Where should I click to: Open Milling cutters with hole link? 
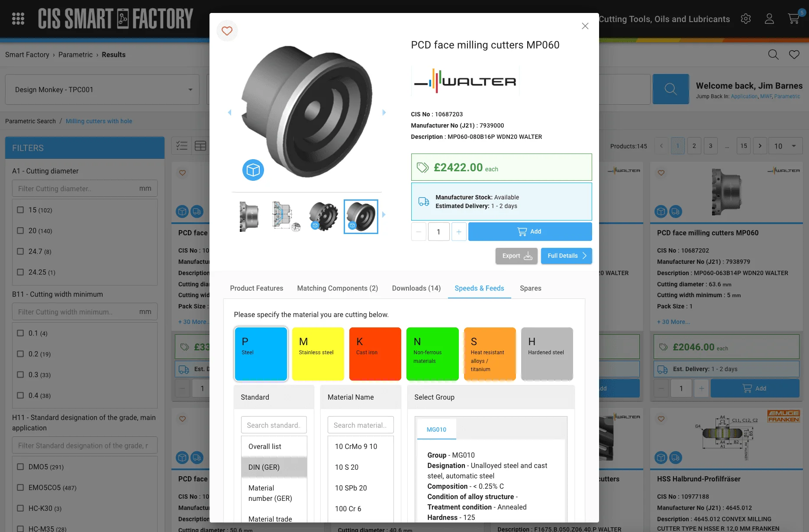tap(99, 121)
